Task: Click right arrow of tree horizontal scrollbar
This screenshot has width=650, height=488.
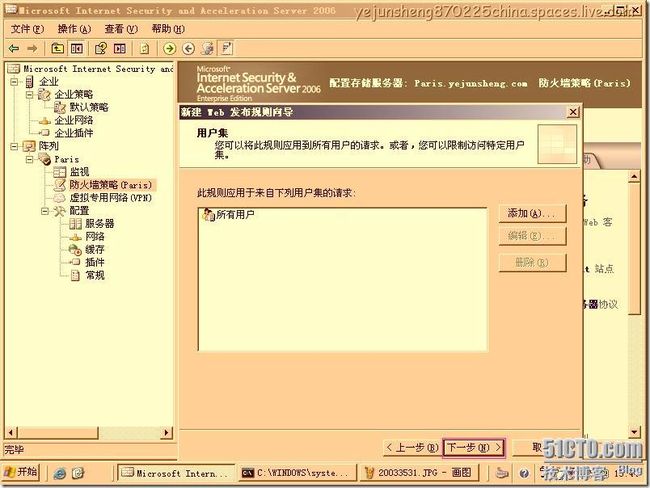Action: coord(166,432)
